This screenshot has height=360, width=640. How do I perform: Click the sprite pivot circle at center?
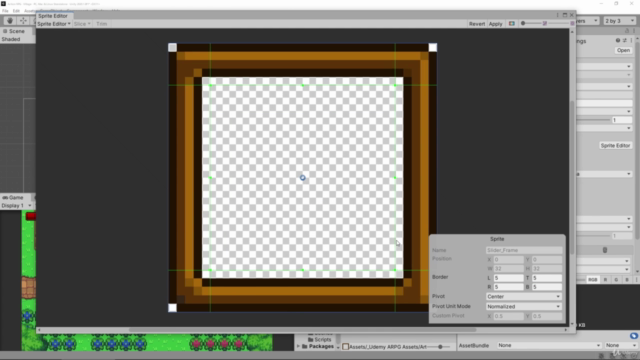302,178
